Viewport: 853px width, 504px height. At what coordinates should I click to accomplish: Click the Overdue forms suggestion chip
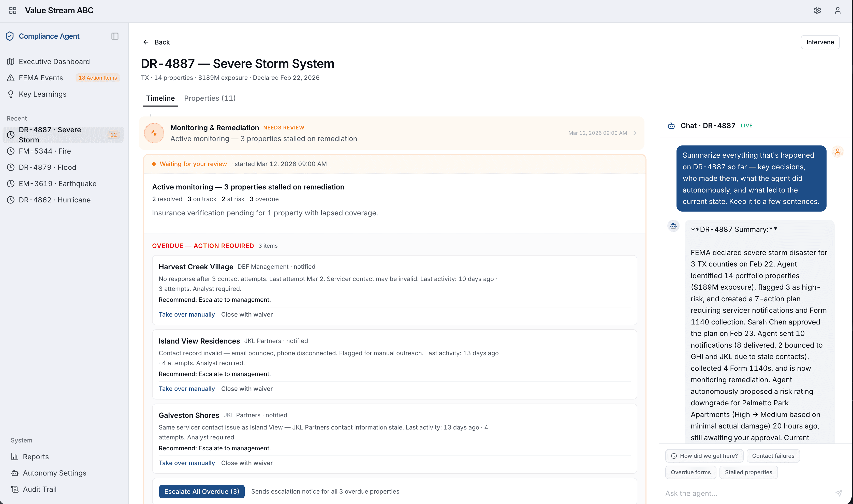[691, 472]
